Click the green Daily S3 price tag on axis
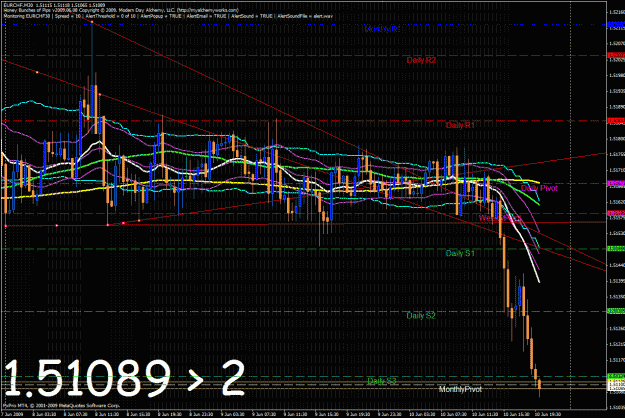 click(616, 376)
